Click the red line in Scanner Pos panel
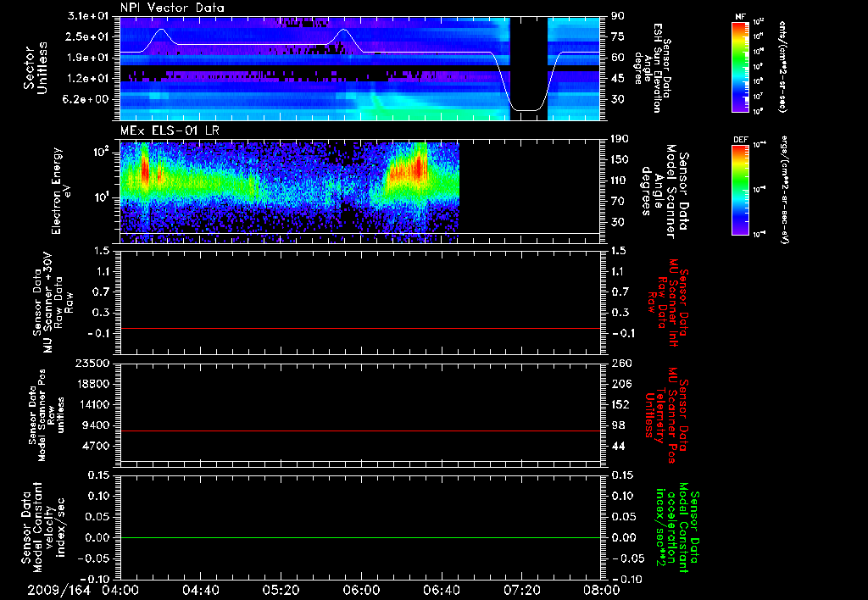Image resolution: width=868 pixels, height=600 pixels. (x=359, y=431)
